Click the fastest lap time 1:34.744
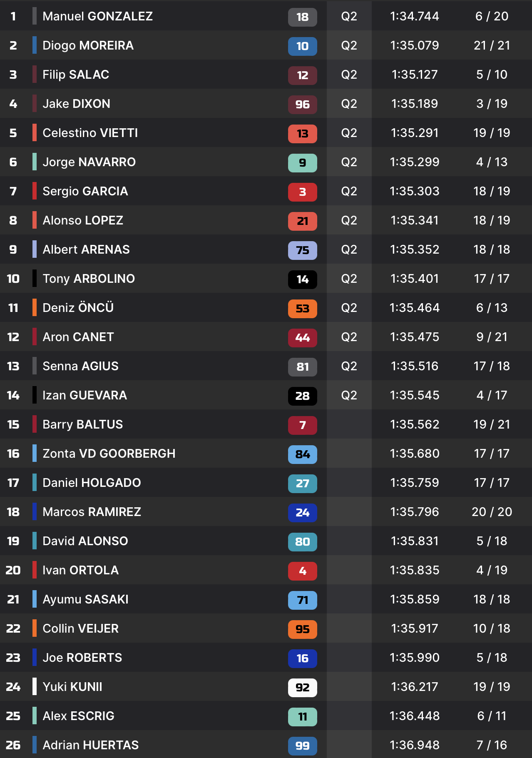This screenshot has width=532, height=758. [414, 16]
